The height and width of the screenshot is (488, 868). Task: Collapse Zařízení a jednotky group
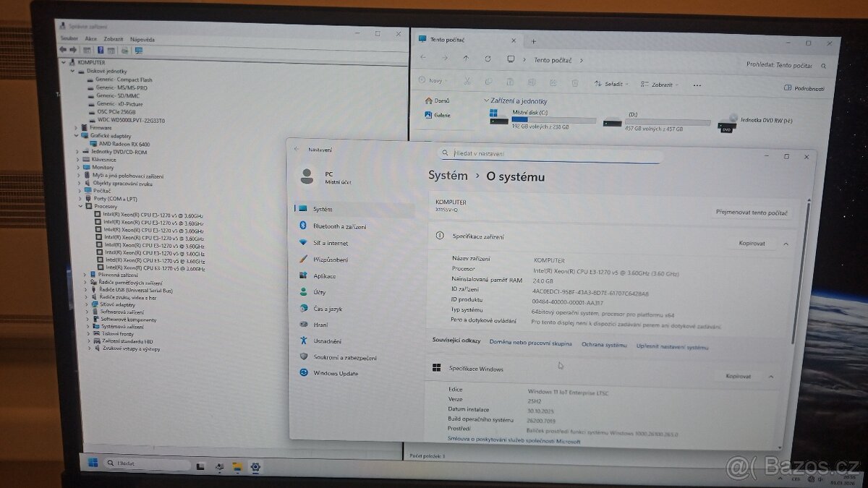486,101
